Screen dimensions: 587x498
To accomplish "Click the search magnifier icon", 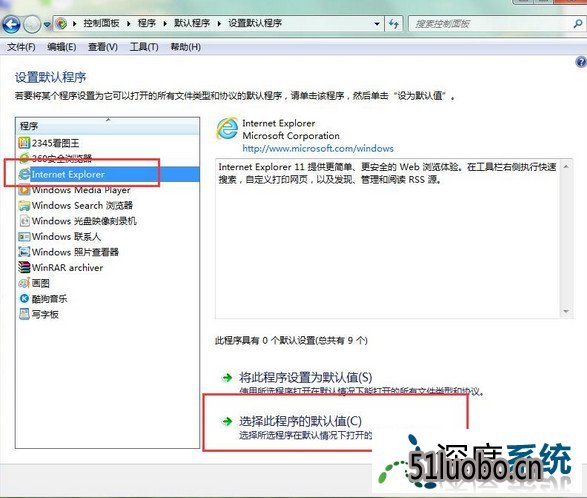I will point(577,24).
